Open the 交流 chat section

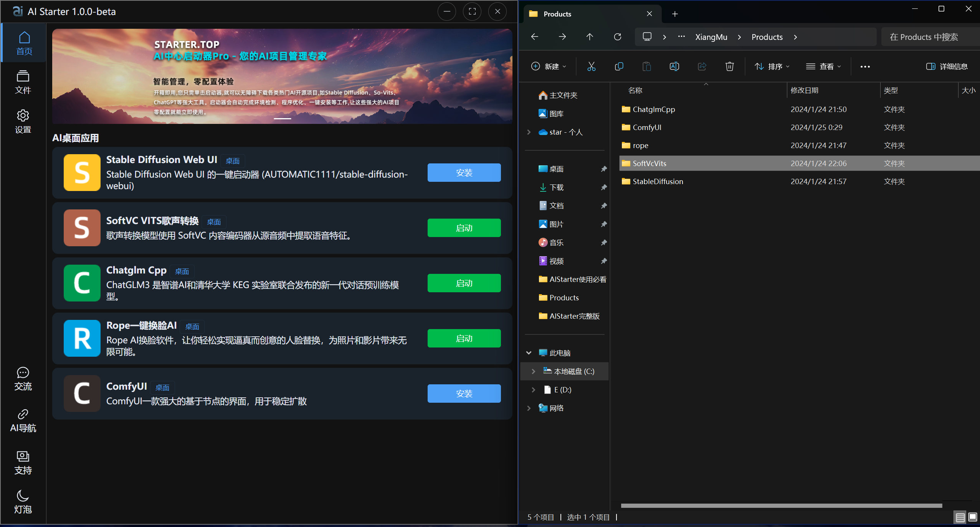[x=23, y=379]
